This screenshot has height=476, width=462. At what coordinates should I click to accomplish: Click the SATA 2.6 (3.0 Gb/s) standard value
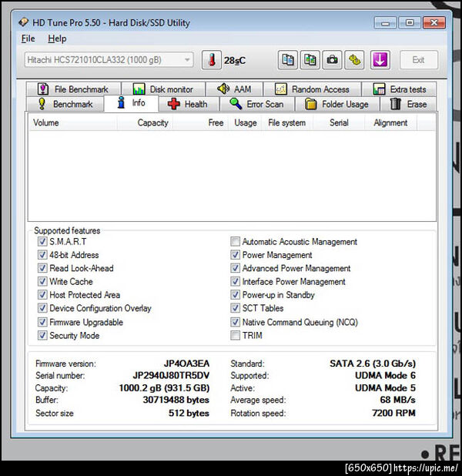[x=373, y=364]
